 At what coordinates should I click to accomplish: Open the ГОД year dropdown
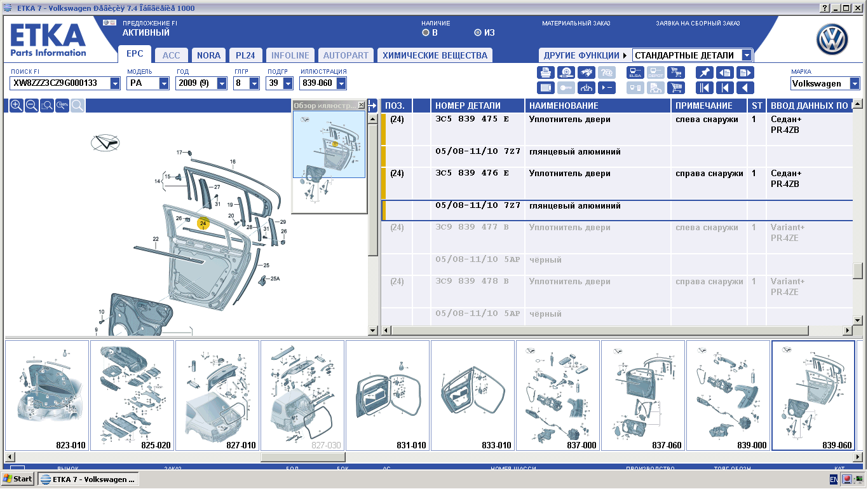[x=222, y=83]
